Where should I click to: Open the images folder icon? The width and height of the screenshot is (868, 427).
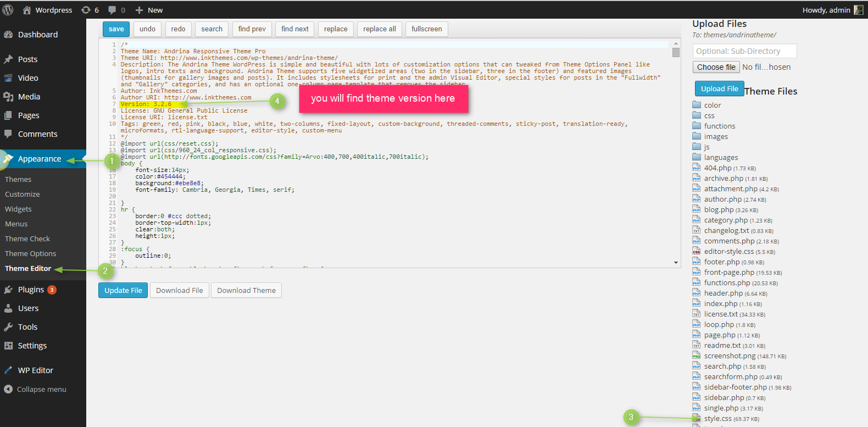[697, 136]
